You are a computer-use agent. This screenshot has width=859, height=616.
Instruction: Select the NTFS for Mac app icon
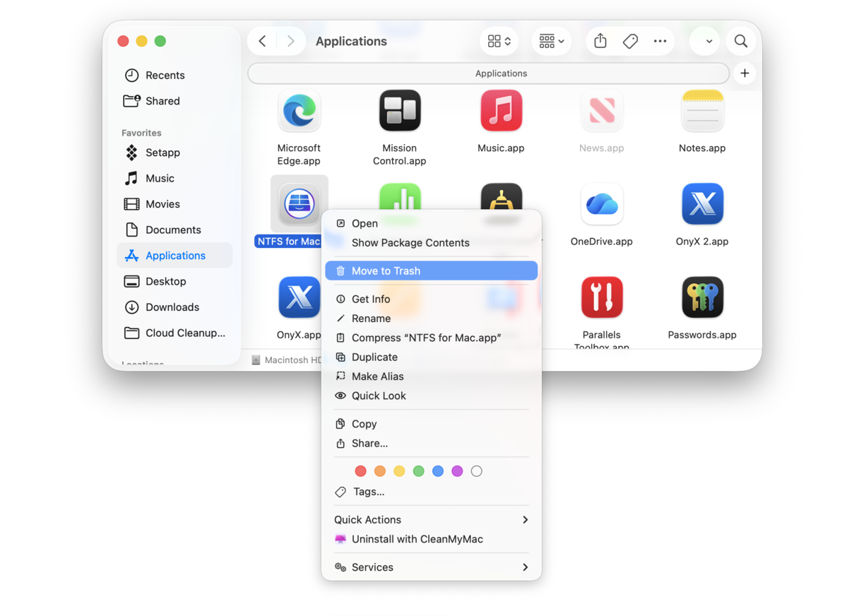tap(299, 203)
